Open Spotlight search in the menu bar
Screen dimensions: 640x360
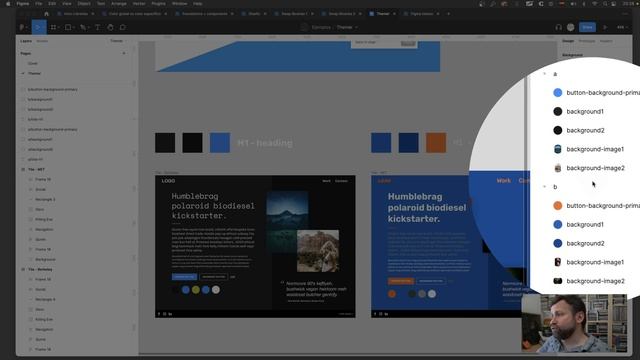tap(605, 4)
